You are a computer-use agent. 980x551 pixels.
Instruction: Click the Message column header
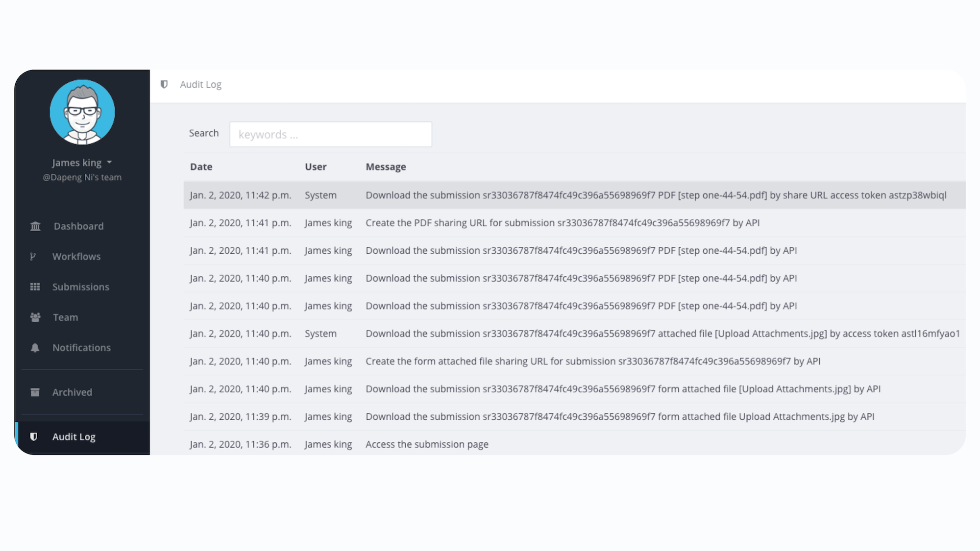pyautogui.click(x=386, y=167)
